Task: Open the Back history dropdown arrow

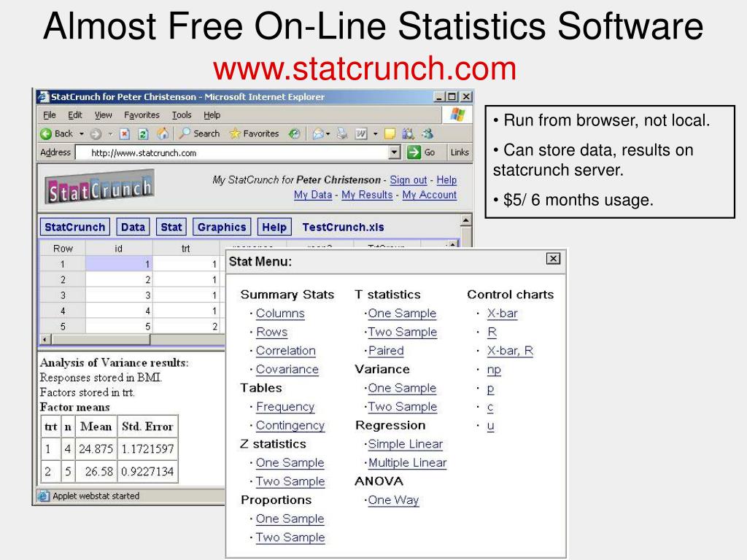Action: click(x=82, y=134)
